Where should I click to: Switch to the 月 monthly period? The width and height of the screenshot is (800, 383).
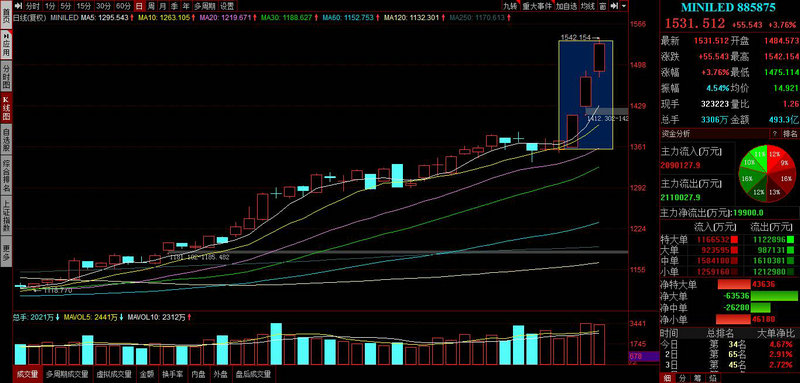(163, 6)
